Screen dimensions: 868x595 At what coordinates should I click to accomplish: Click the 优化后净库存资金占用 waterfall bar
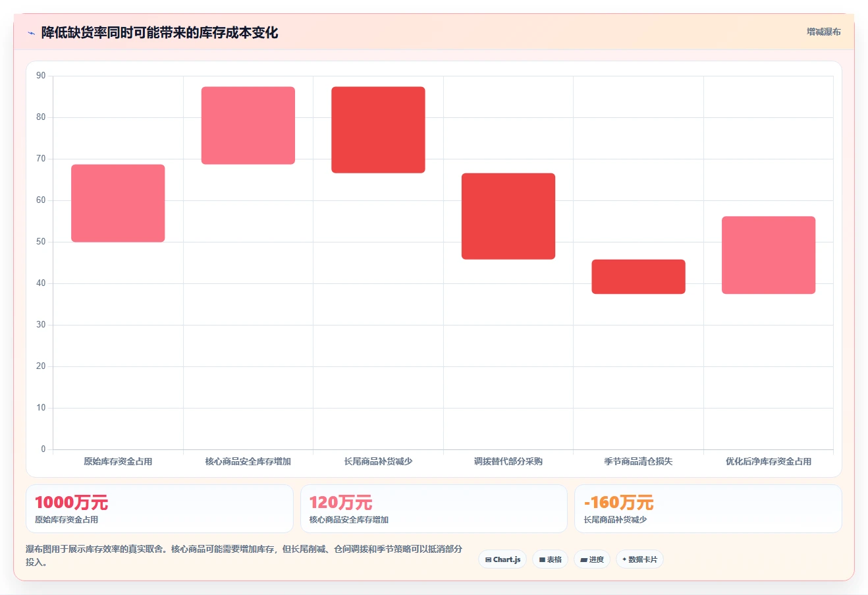[x=769, y=255]
